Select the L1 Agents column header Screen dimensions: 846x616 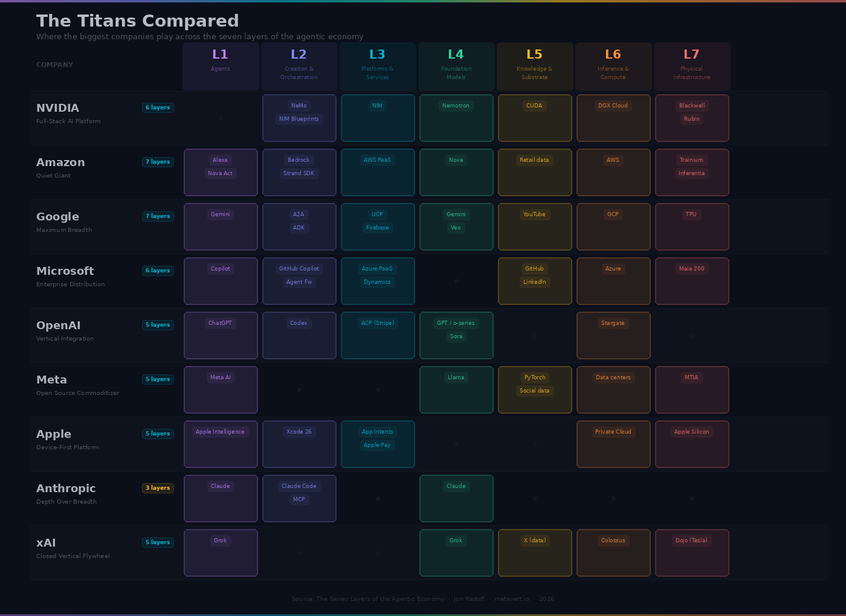pyautogui.click(x=221, y=66)
